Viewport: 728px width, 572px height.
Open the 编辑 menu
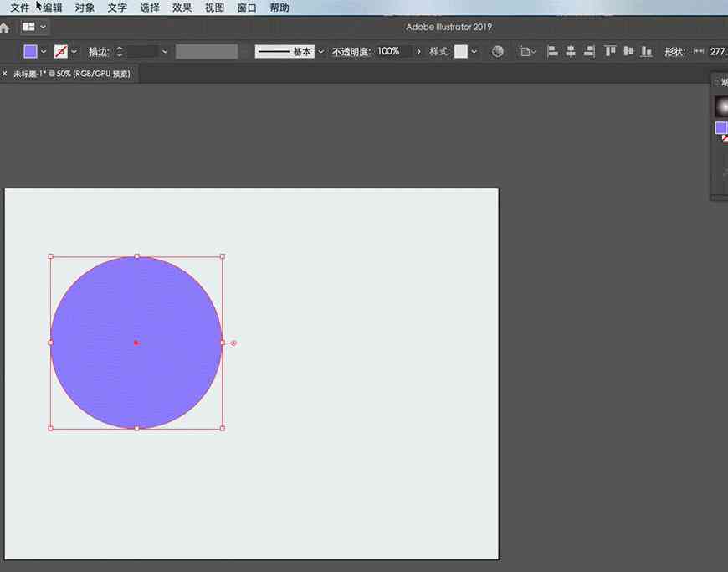[53, 8]
